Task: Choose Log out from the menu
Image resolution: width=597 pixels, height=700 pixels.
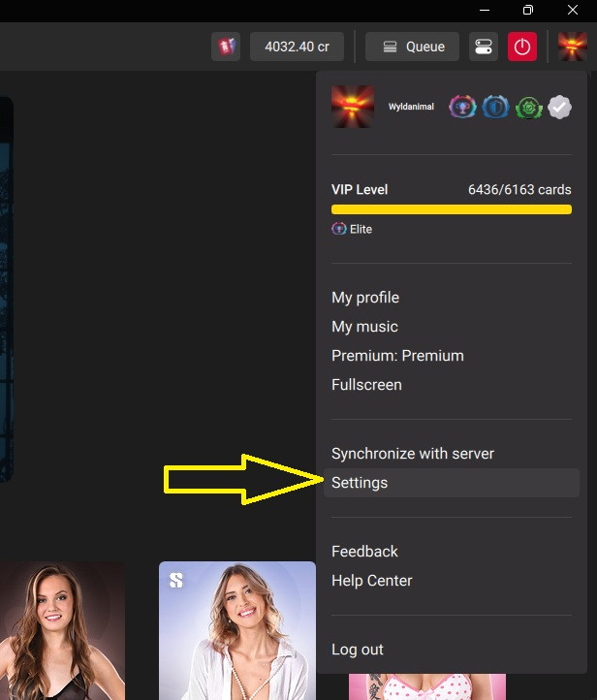Action: tap(358, 650)
